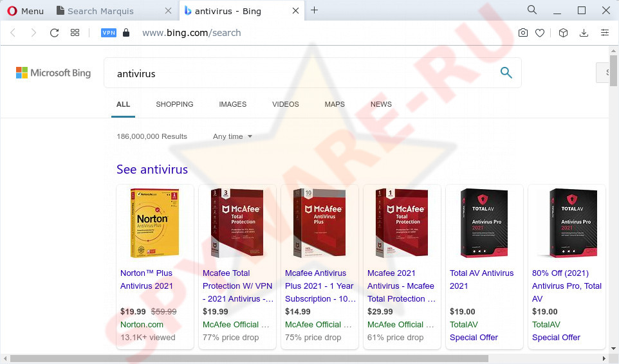The height and width of the screenshot is (364, 619).
Task: Click the vertical scrollbar thumb
Action: (x=613, y=71)
